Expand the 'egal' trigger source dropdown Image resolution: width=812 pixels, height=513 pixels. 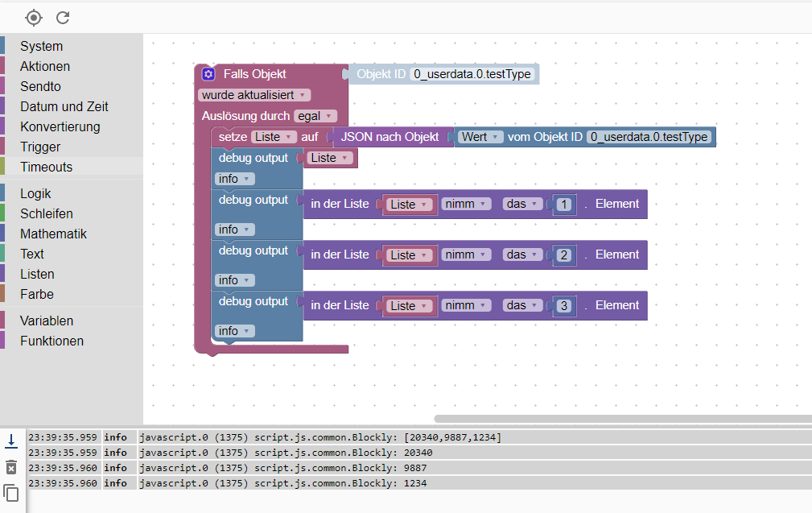[315, 116]
